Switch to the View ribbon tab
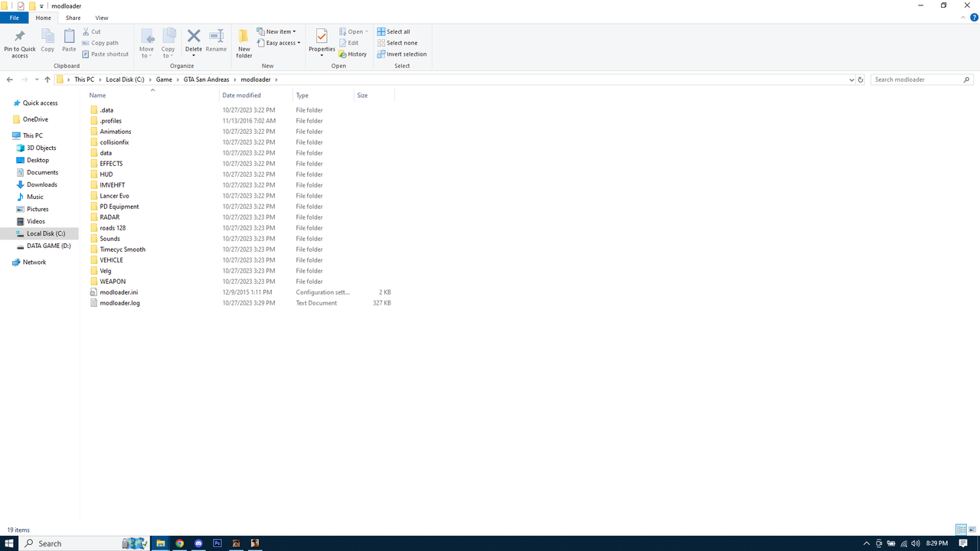This screenshot has width=980, height=551. [x=102, y=18]
